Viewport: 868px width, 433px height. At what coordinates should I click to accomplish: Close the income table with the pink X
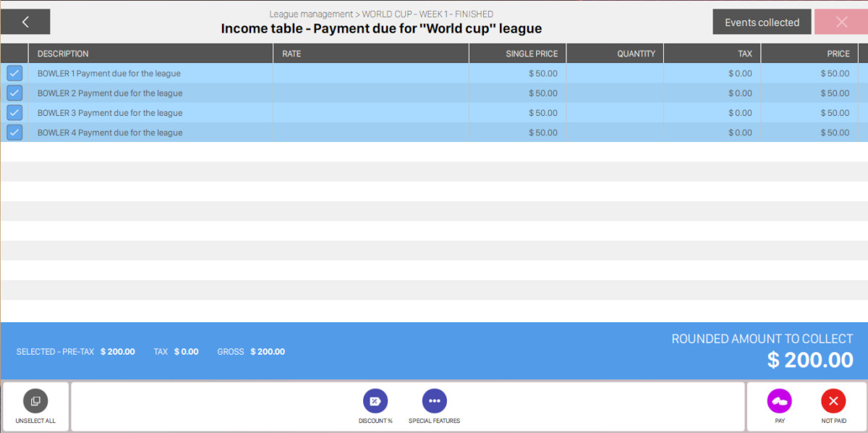pyautogui.click(x=841, y=22)
